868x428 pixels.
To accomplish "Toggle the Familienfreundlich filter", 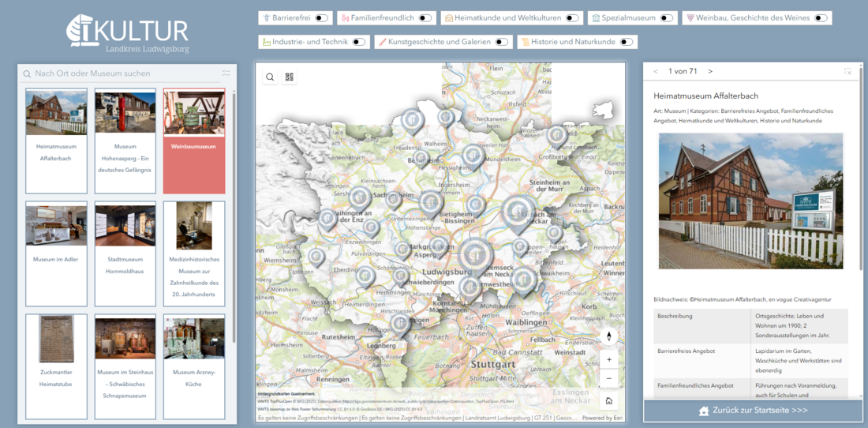I will coord(425,17).
